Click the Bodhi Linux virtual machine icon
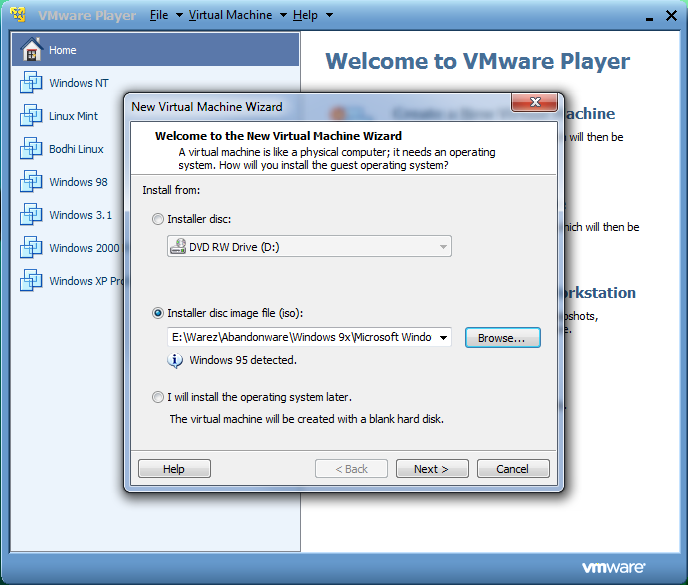688x585 pixels. [x=31, y=148]
